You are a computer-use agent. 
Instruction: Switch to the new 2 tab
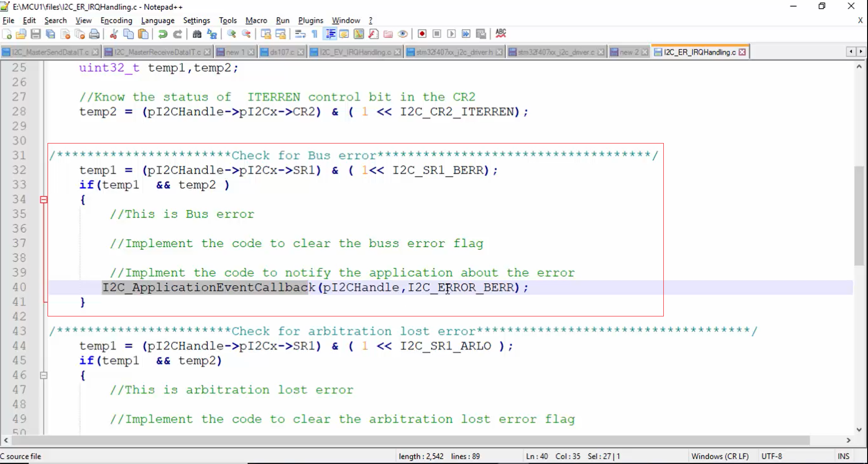pyautogui.click(x=629, y=52)
